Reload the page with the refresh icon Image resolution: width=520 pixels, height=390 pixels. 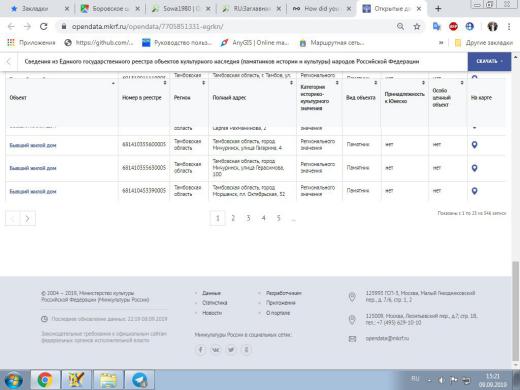[44, 26]
